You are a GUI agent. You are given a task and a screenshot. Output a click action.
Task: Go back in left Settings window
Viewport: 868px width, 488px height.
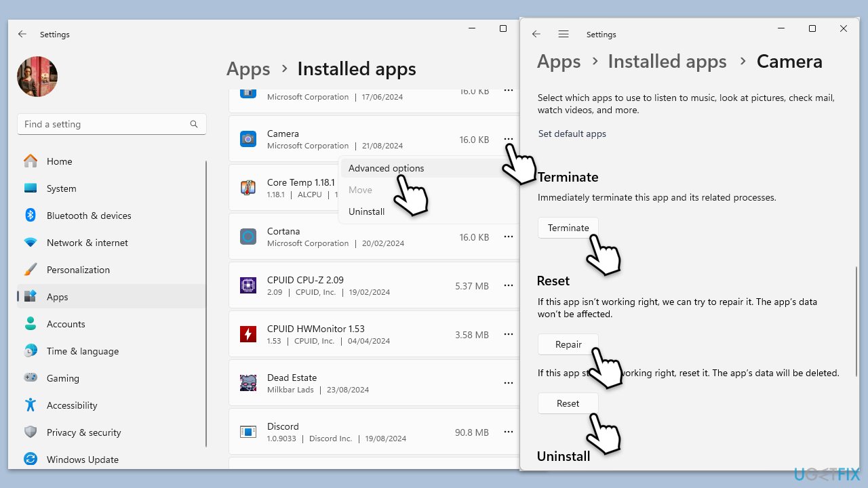click(x=22, y=34)
